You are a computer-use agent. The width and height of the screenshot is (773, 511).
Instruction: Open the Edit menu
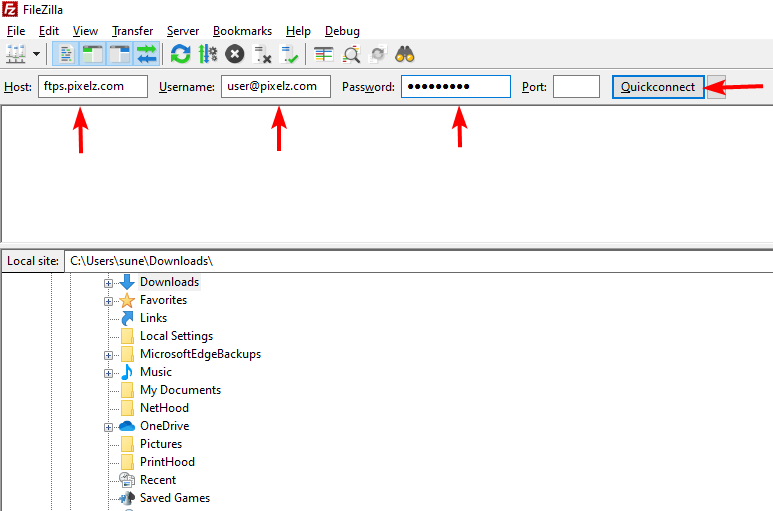[49, 31]
